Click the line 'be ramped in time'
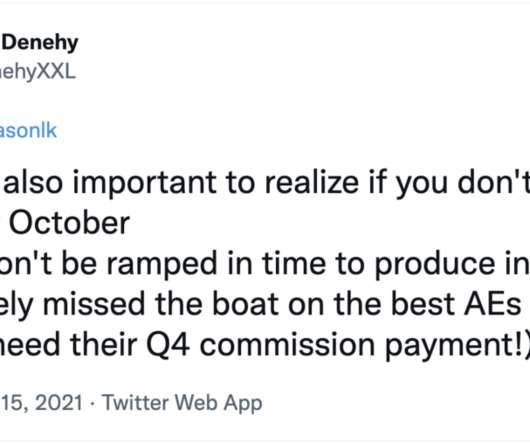The image size is (530, 443). 265,264
